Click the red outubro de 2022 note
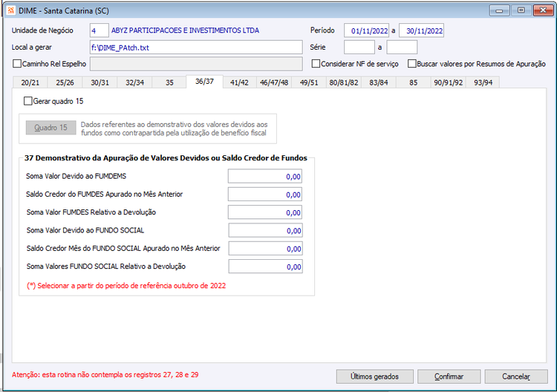Viewport: 557px width, 392px height. [x=126, y=286]
